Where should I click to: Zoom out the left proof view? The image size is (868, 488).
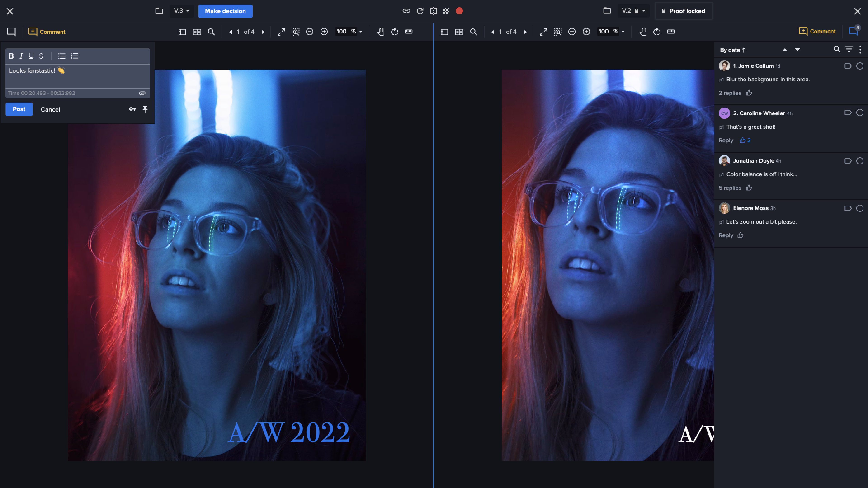pyautogui.click(x=310, y=32)
